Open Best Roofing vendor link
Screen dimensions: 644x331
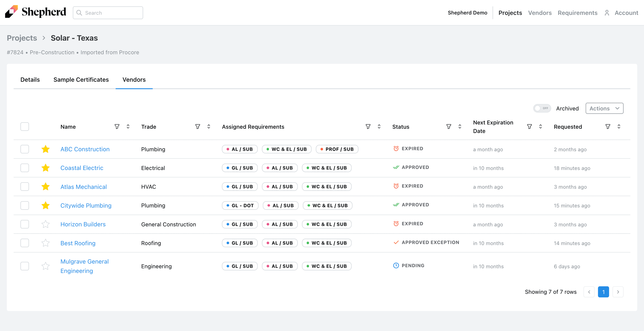click(78, 243)
